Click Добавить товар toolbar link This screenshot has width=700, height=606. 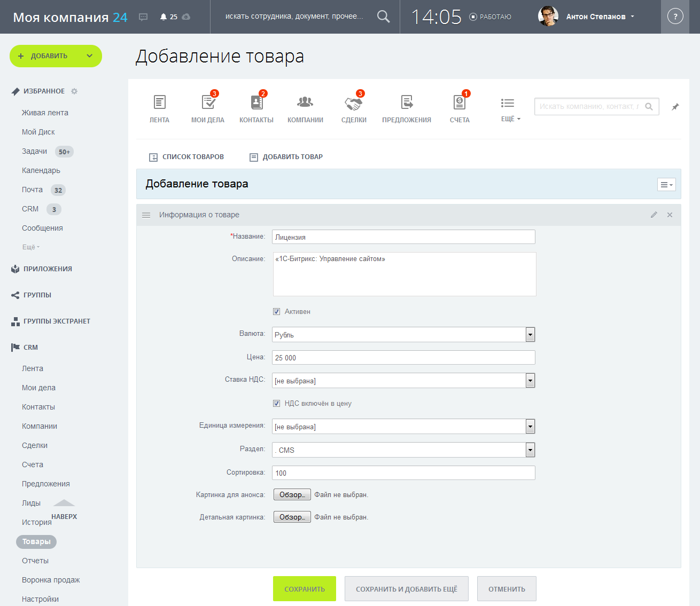286,157
